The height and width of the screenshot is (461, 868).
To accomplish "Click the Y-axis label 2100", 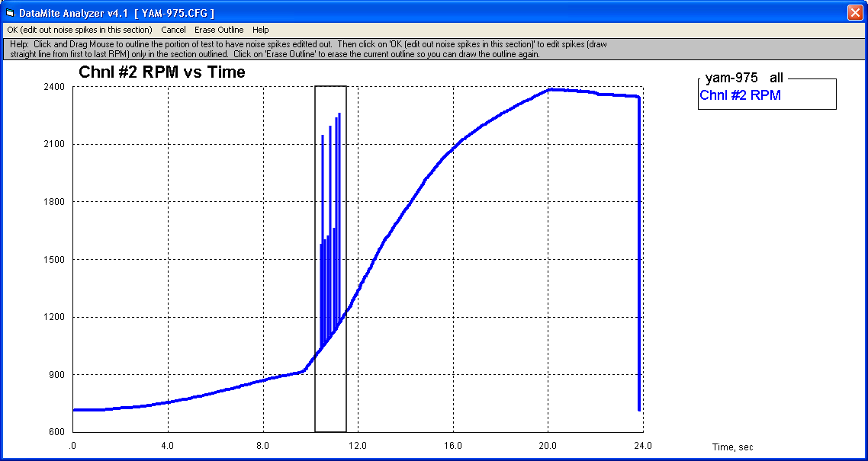I will click(54, 144).
